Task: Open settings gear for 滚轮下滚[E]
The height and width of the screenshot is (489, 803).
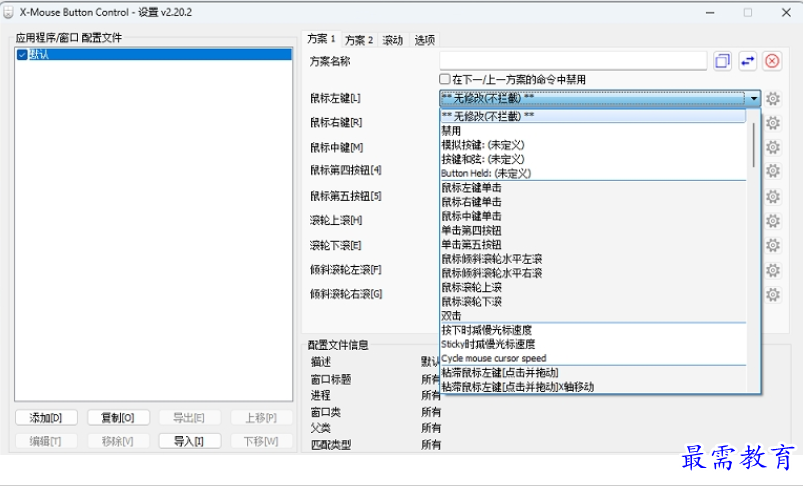Action: point(773,245)
